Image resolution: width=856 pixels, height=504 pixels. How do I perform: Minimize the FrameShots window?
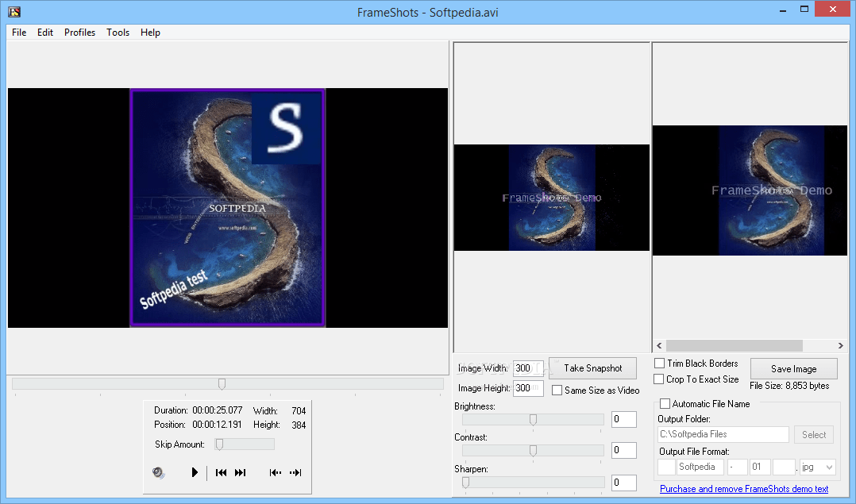783,10
